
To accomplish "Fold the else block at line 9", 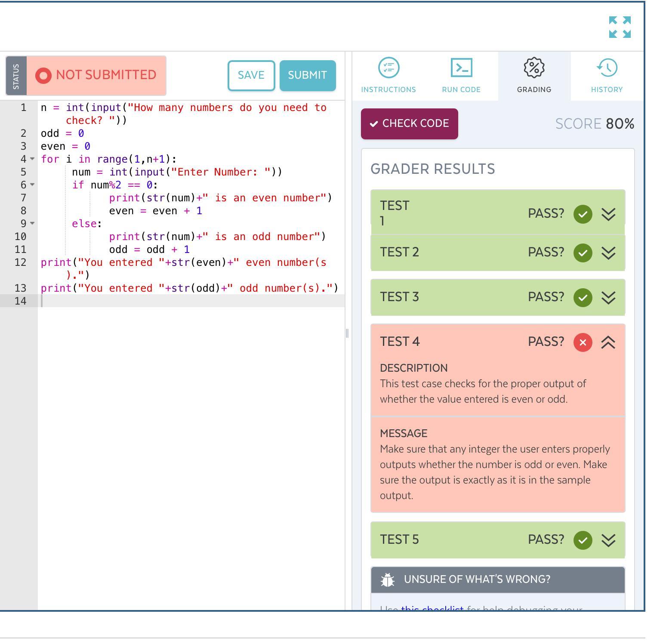I will pos(32,224).
